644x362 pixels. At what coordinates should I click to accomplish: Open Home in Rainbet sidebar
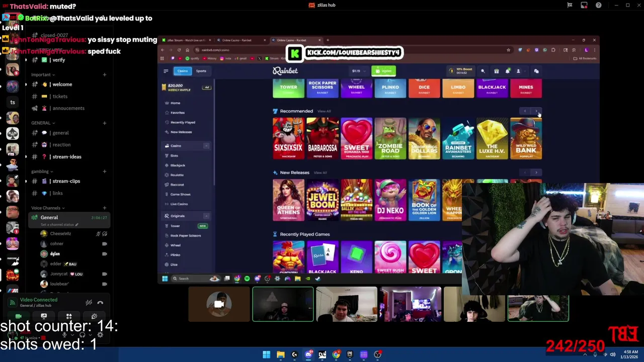(x=175, y=103)
